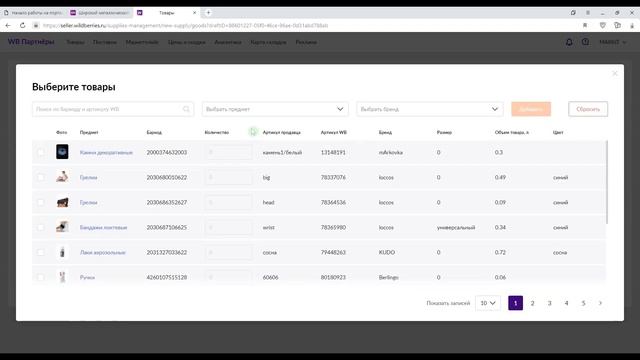The height and width of the screenshot is (360, 640).
Task: Open Аналитика menu in header
Action: pos(228,42)
